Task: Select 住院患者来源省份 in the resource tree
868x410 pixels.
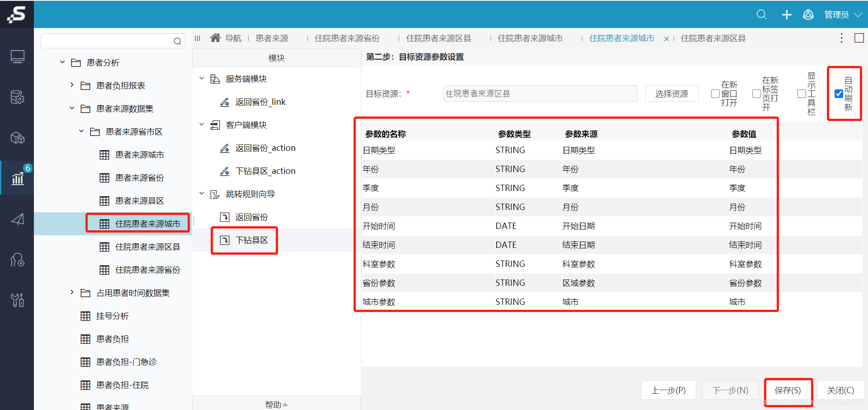Action: pos(147,270)
